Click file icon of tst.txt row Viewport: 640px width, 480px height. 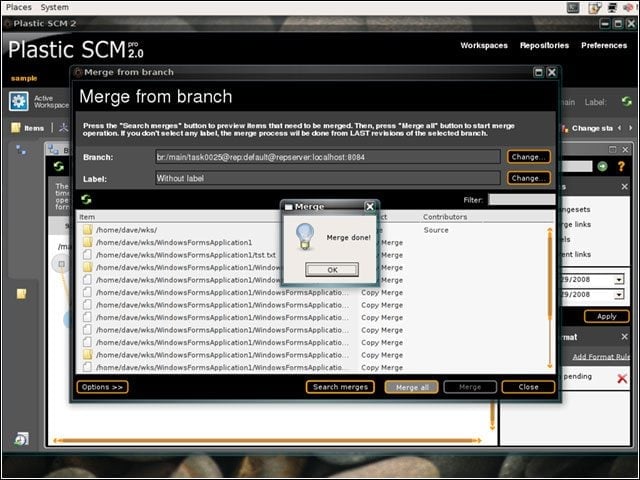[x=87, y=255]
